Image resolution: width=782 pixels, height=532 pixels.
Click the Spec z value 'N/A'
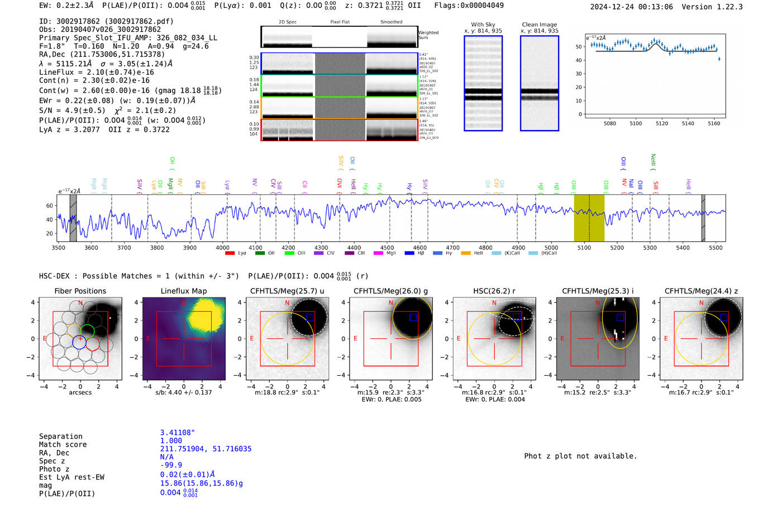tap(166, 457)
